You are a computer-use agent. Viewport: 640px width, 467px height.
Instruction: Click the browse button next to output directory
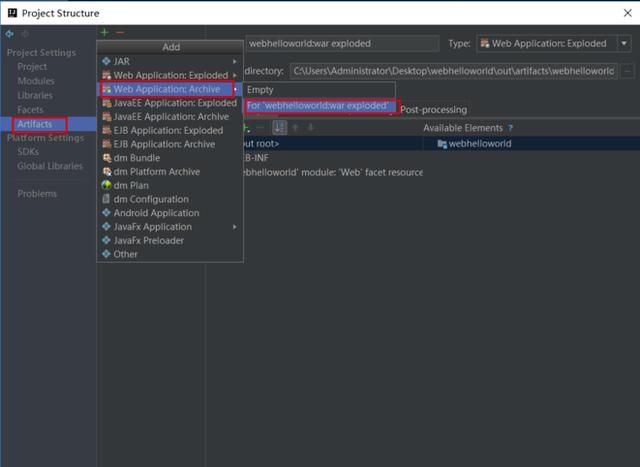coord(627,71)
